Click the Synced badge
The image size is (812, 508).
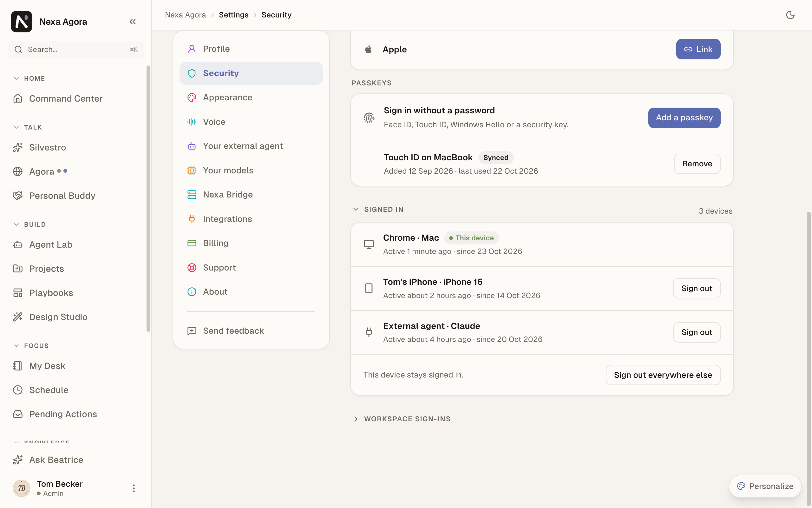pyautogui.click(x=495, y=157)
